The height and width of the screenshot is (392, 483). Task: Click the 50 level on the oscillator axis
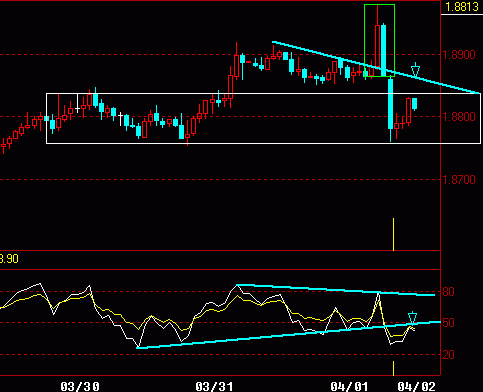tap(448, 323)
